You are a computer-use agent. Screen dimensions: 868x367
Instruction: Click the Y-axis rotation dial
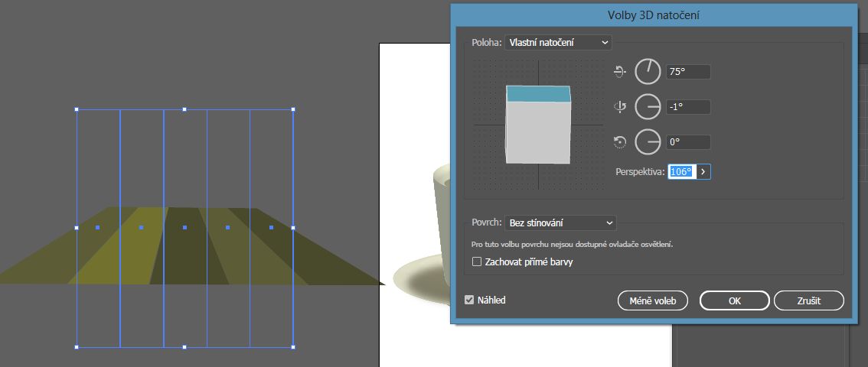pyautogui.click(x=648, y=107)
